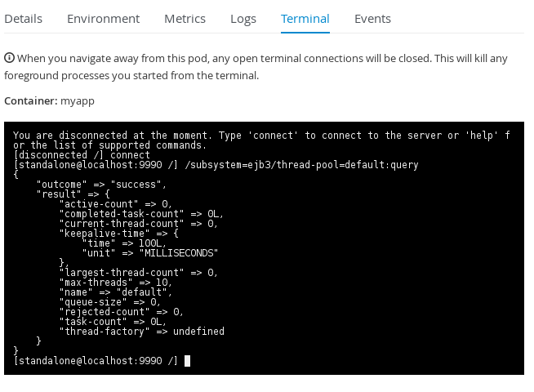Click the /subsystem=ejb3/thread-pool=default:query command
This screenshot has height=392, width=534.
click(301, 165)
